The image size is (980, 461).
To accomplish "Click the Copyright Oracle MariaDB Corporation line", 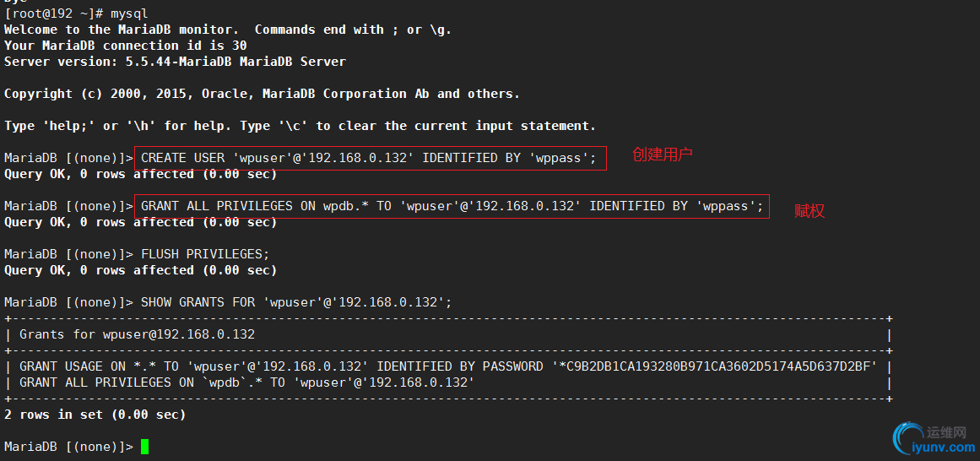I will click(x=262, y=94).
